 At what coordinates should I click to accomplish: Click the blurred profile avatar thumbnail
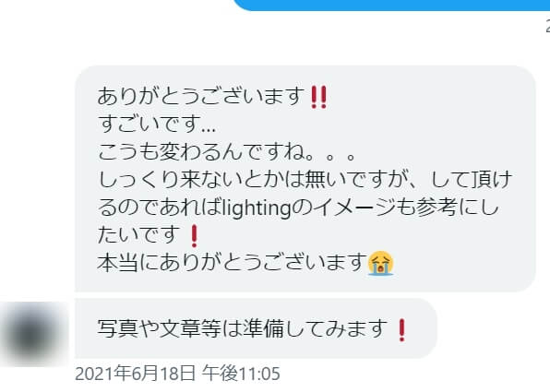[34, 333]
